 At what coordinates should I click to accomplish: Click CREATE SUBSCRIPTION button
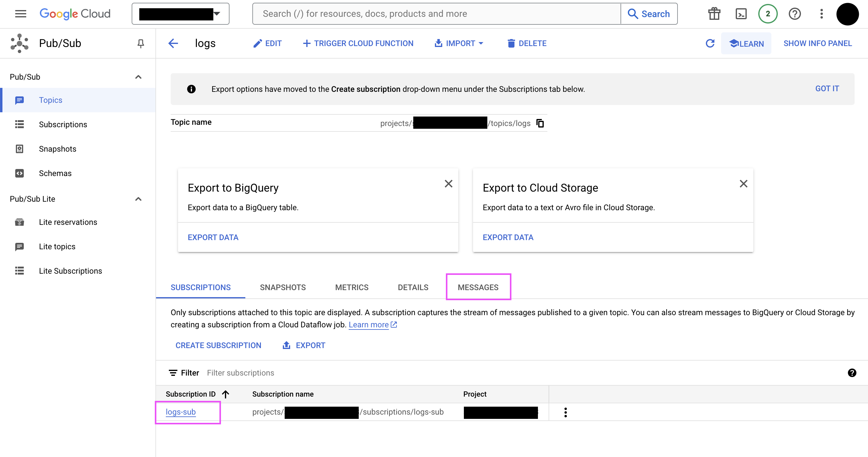[218, 345]
